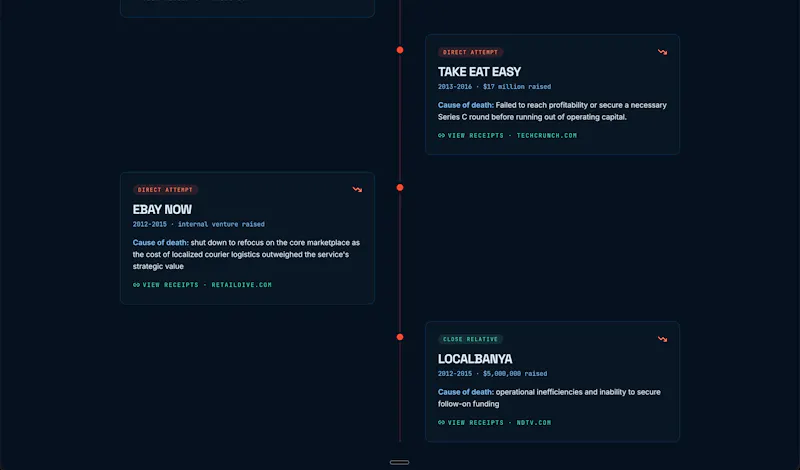The width and height of the screenshot is (800, 470).
Task: Click link icon beside Take Eat Easy receipts
Action: click(441, 136)
